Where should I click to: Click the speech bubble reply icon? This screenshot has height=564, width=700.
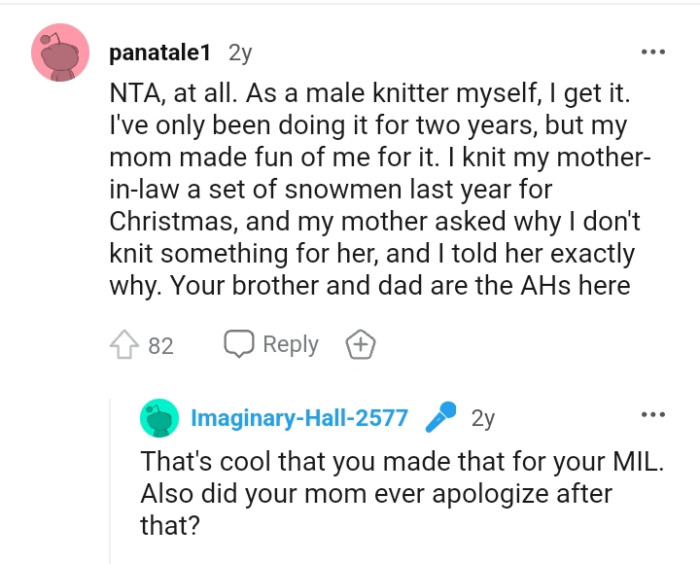tap(238, 344)
